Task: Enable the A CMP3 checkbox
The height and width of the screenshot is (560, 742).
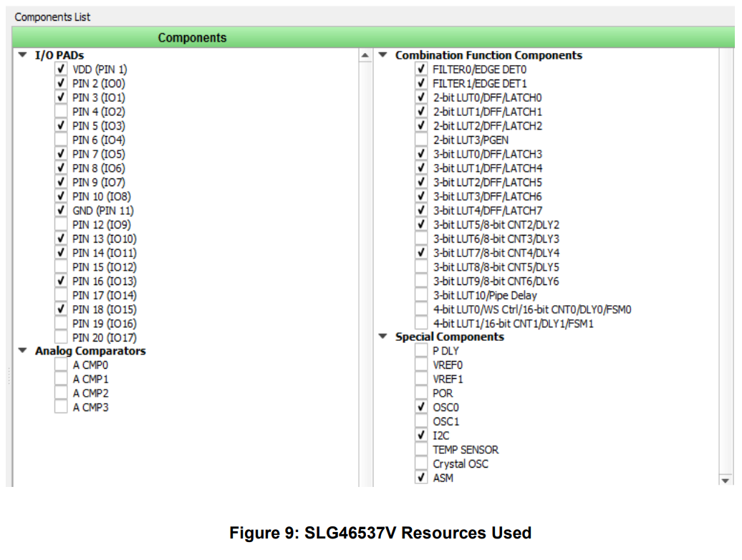Action: pyautogui.click(x=61, y=407)
